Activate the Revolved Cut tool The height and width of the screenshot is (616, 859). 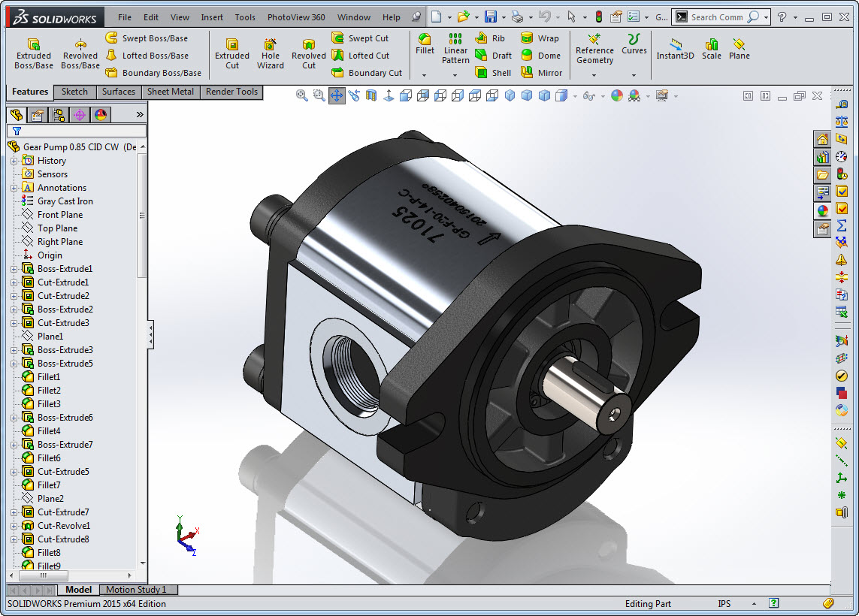(x=308, y=53)
